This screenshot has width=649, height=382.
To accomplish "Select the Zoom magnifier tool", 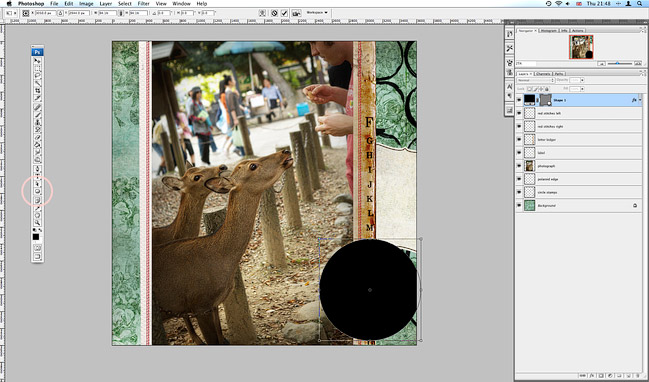I will (37, 223).
